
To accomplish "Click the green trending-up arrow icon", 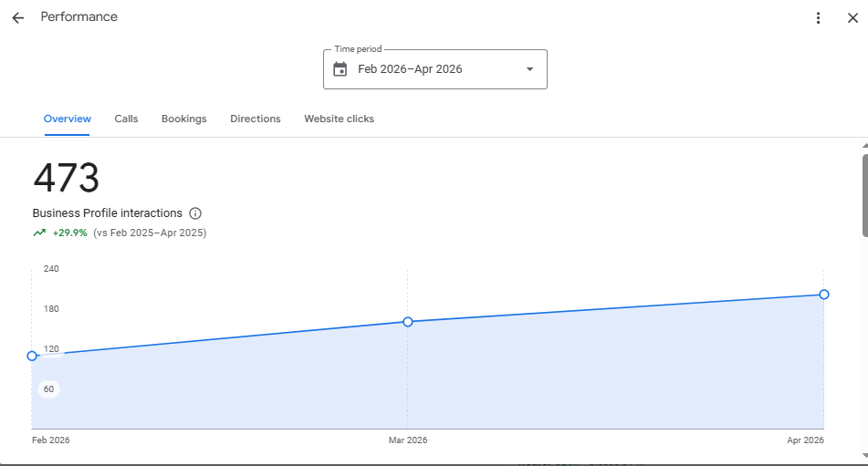I will coord(39,233).
